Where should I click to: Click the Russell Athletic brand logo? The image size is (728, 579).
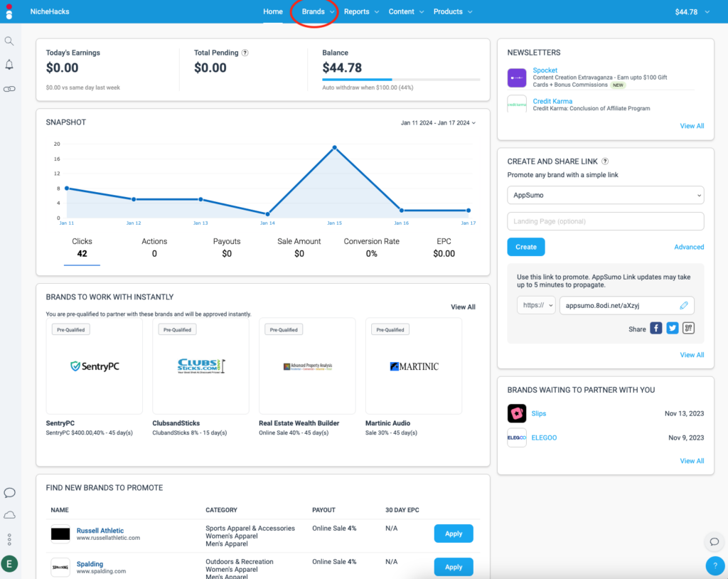60,534
